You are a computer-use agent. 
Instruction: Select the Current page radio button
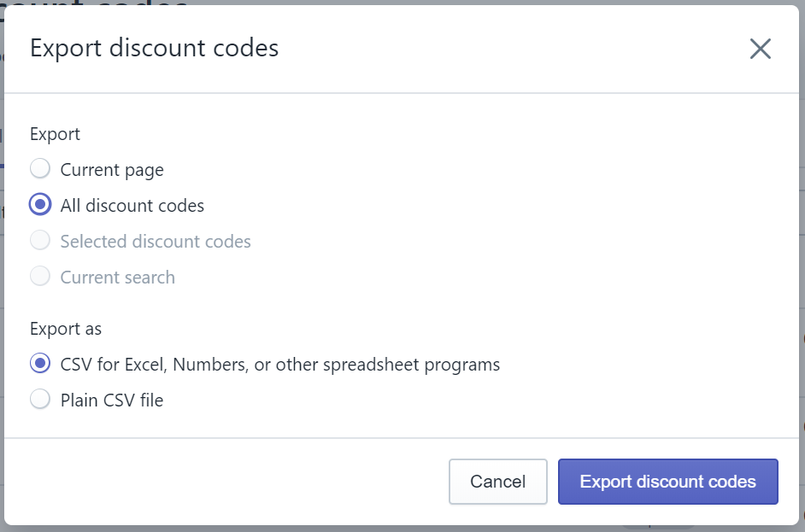(x=40, y=169)
